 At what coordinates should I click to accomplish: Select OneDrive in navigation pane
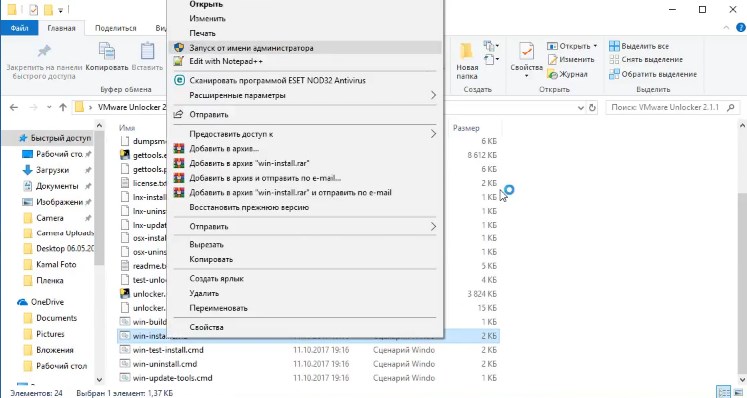(47, 302)
